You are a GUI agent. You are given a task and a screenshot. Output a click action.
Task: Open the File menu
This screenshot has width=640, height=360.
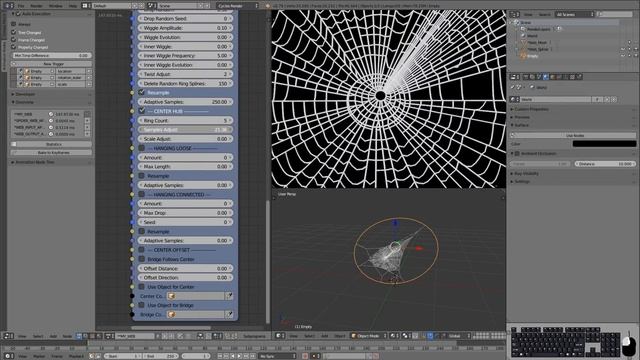(21, 6)
